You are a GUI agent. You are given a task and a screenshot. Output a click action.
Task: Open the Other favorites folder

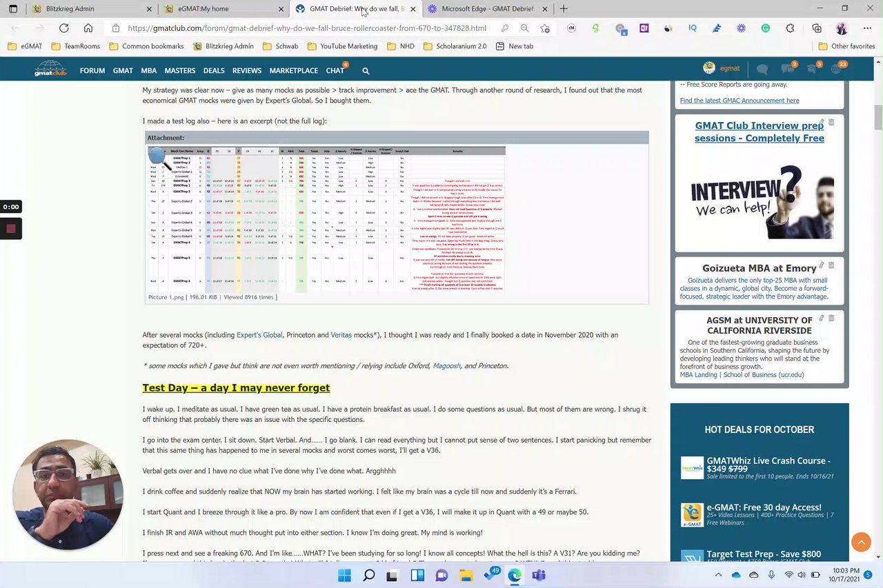846,46
